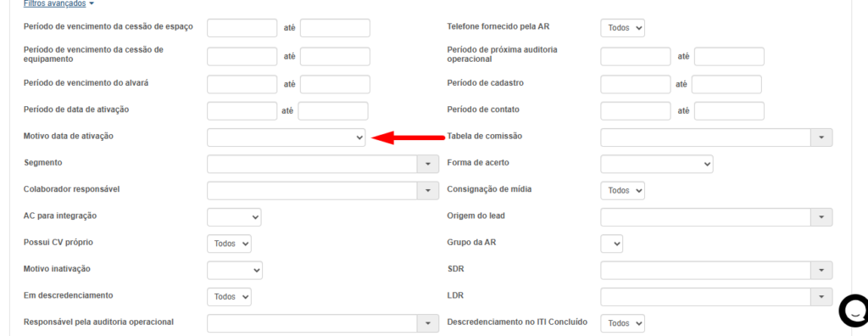The width and height of the screenshot is (868, 336).
Task: Click the Colaborador responsável combo box field
Action: click(312, 191)
